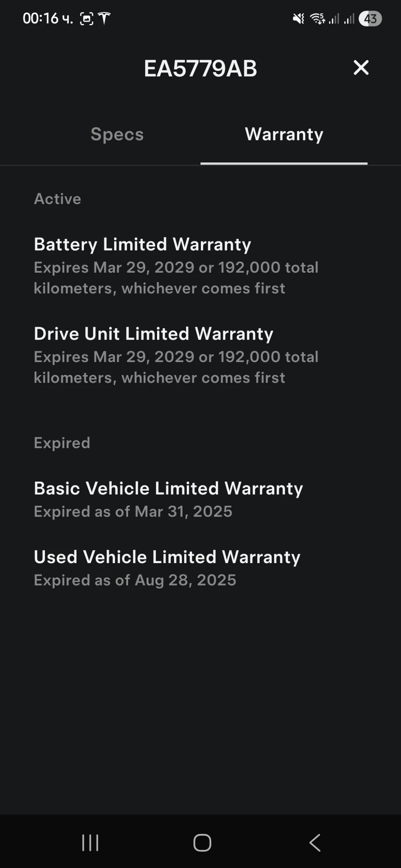This screenshot has height=868, width=401.
Task: Tap the Wi-Fi status icon
Action: (x=317, y=18)
